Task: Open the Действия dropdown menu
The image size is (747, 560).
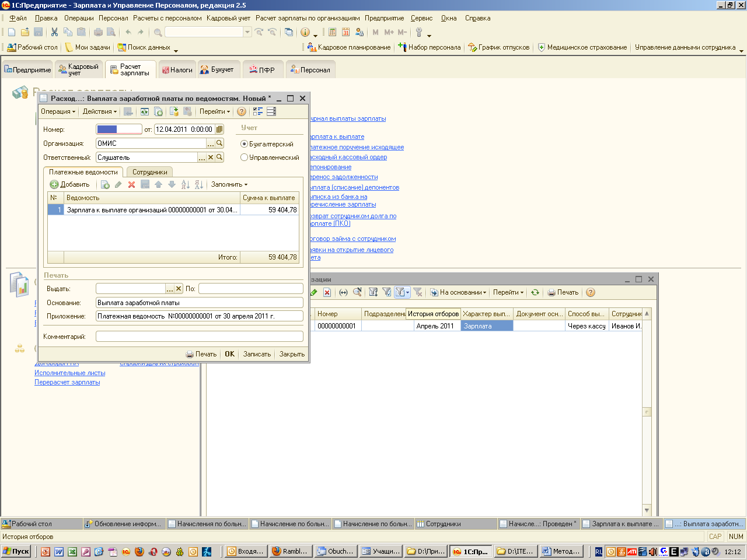Action: click(99, 111)
